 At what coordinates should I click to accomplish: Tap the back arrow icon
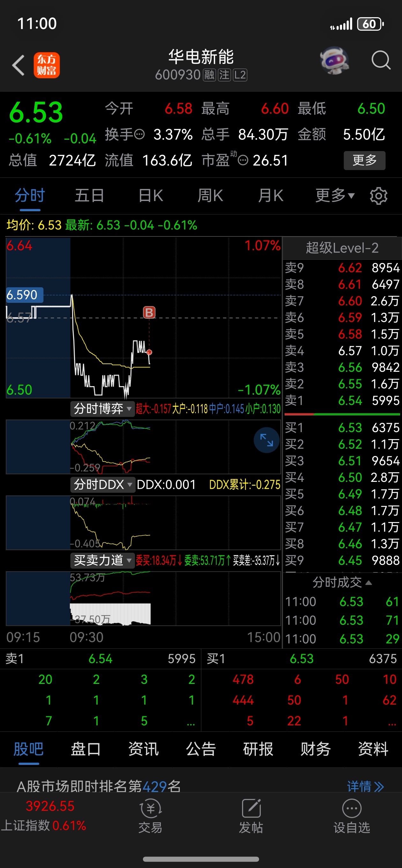click(x=18, y=65)
